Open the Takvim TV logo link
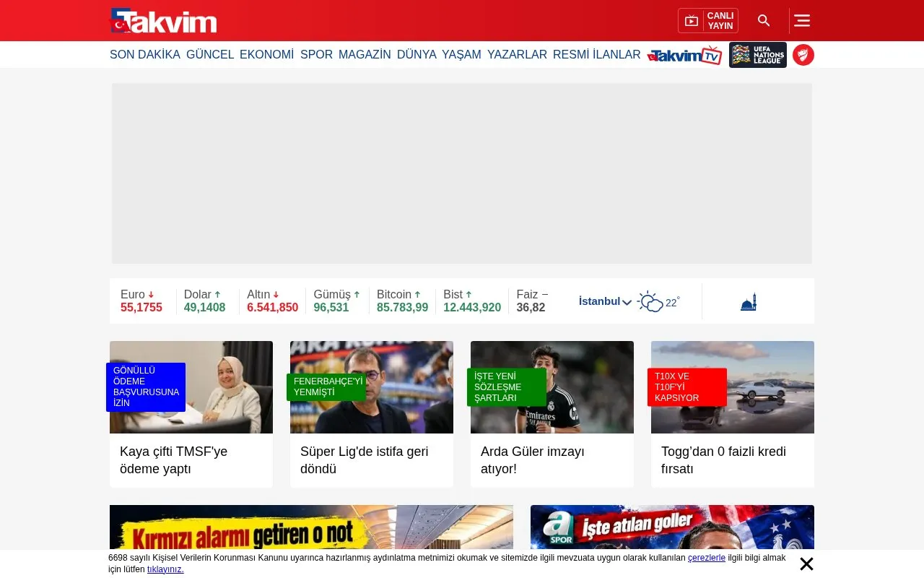The width and height of the screenshot is (924, 578). click(x=685, y=55)
